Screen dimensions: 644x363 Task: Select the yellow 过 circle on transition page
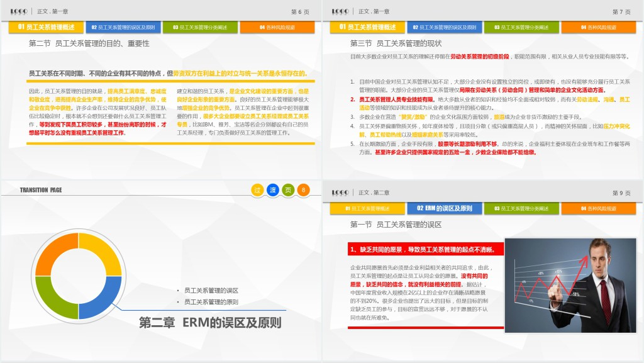tap(257, 190)
